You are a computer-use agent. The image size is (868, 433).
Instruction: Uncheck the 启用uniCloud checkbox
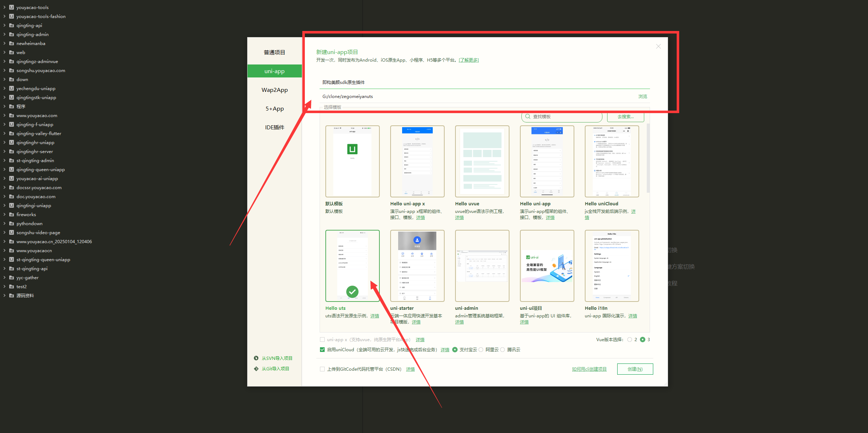click(x=322, y=349)
